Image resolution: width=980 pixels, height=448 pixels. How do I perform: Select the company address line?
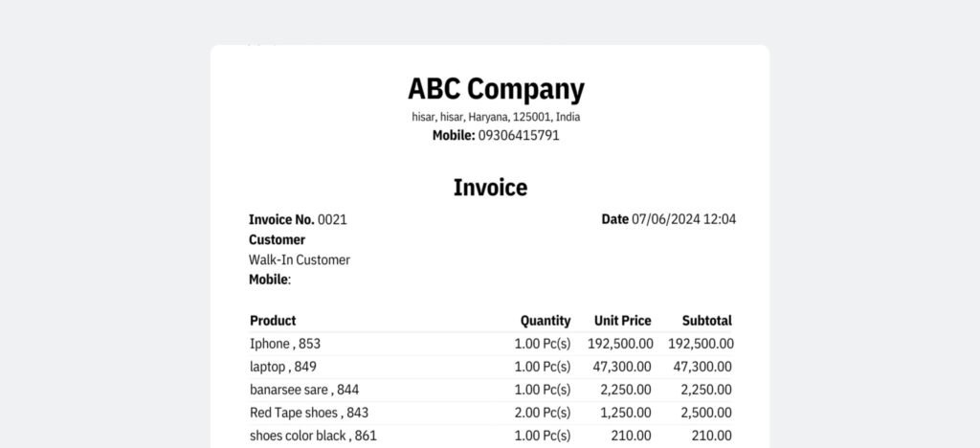click(495, 117)
